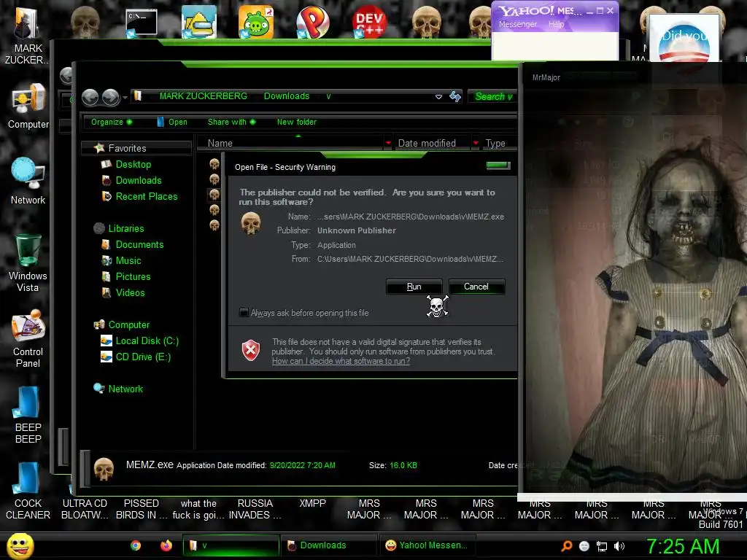747x560 pixels.
Task: Click the New folder toolbar command
Action: pos(296,122)
